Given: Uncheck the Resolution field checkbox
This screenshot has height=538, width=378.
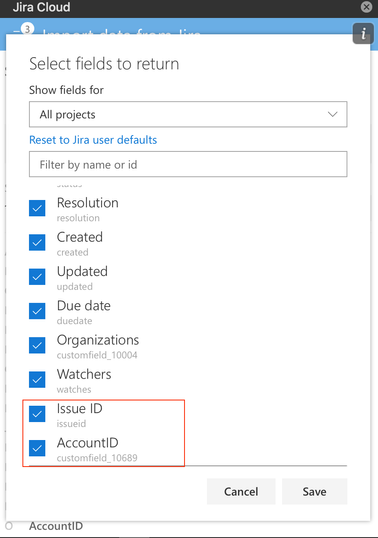Looking at the screenshot, I should point(37,208).
